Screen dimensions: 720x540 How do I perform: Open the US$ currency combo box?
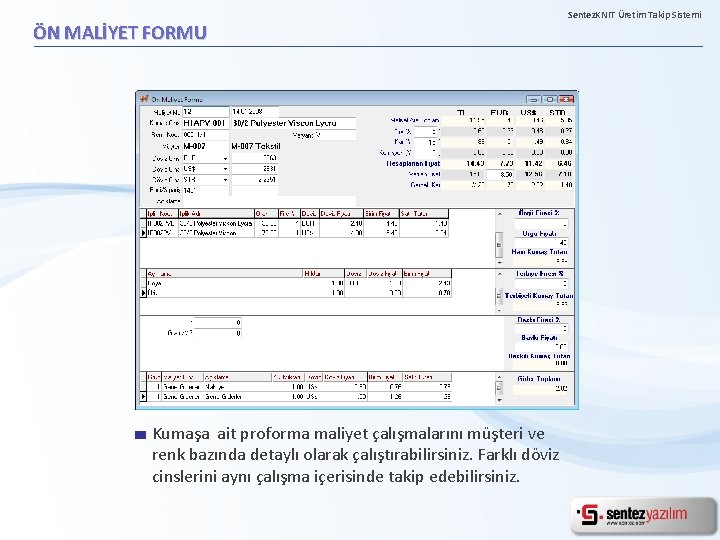point(206,169)
